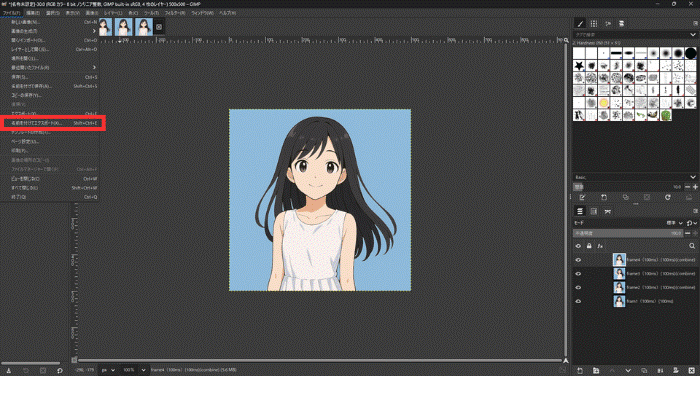Save tool preset icon at bottom left

click(x=8, y=371)
